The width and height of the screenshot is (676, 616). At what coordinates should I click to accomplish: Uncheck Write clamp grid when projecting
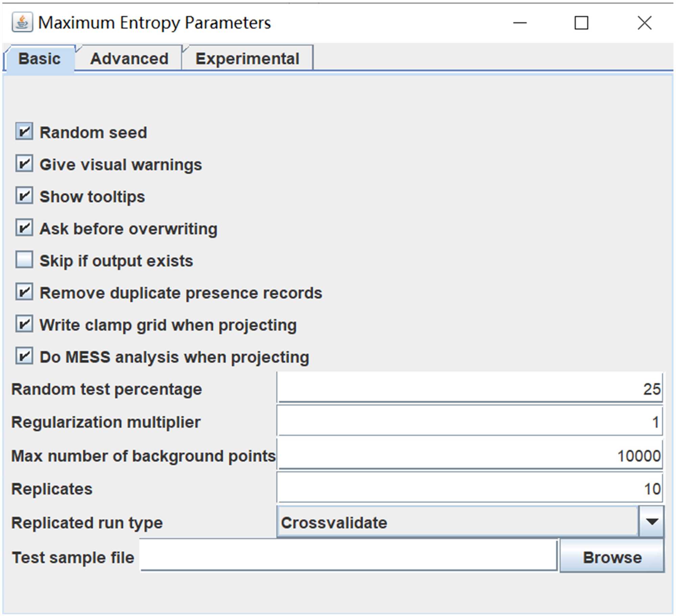(24, 324)
